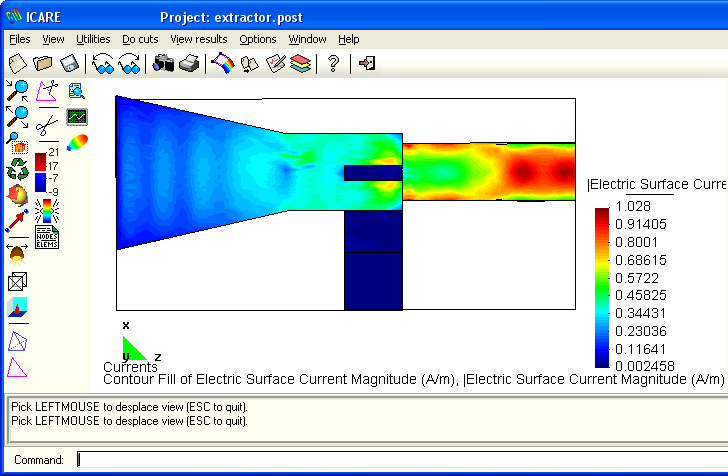Open the Do cuts menu
This screenshot has height=476, width=728.
coord(140,39)
